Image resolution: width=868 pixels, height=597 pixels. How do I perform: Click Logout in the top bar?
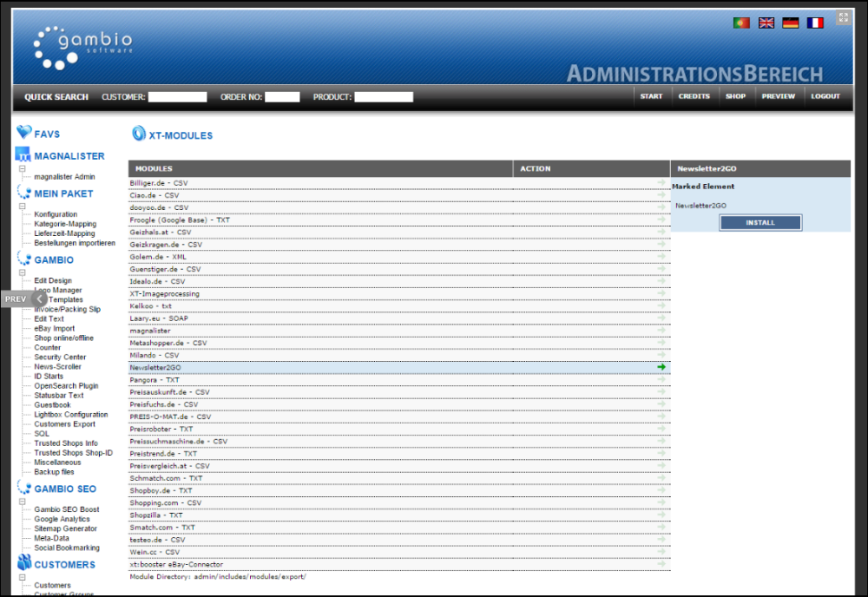pos(825,96)
